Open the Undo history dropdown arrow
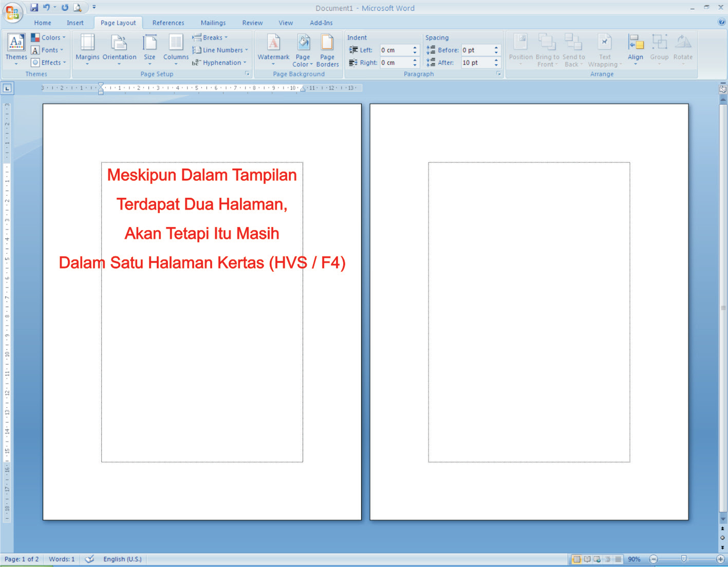The height and width of the screenshot is (567, 728). coord(55,7)
